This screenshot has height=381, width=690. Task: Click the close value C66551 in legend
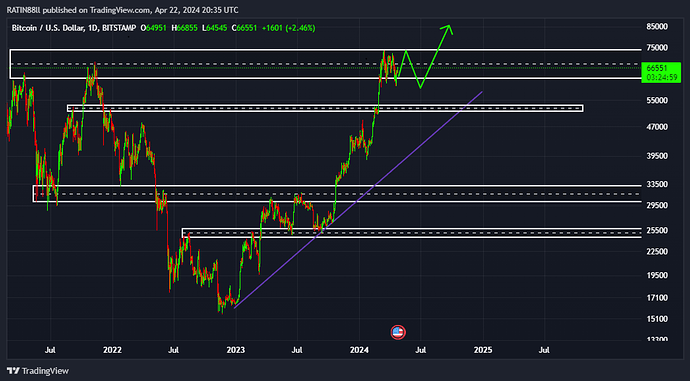246,28
